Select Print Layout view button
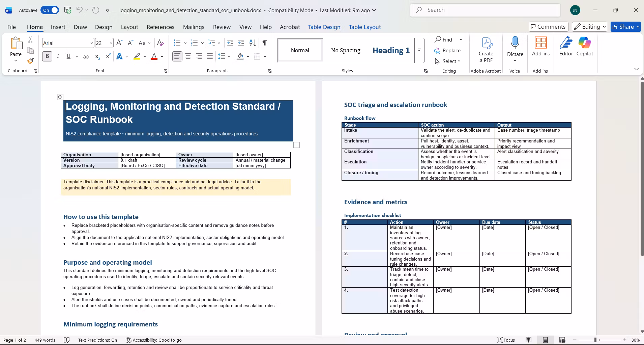 (x=545, y=340)
